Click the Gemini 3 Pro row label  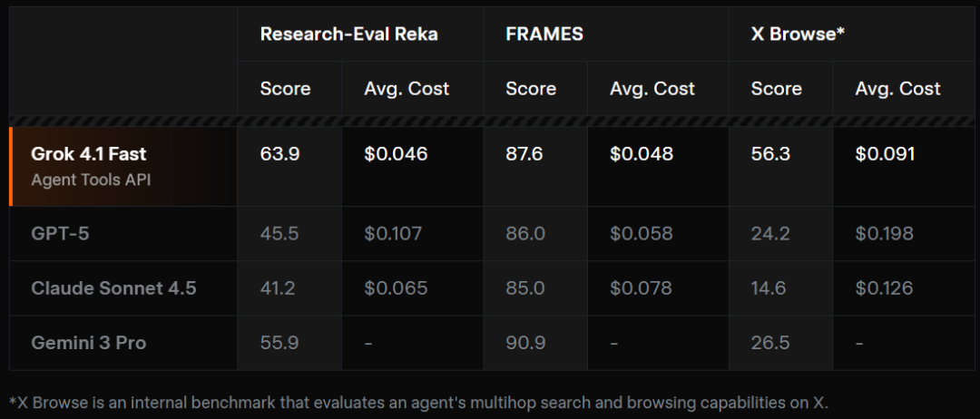point(88,343)
